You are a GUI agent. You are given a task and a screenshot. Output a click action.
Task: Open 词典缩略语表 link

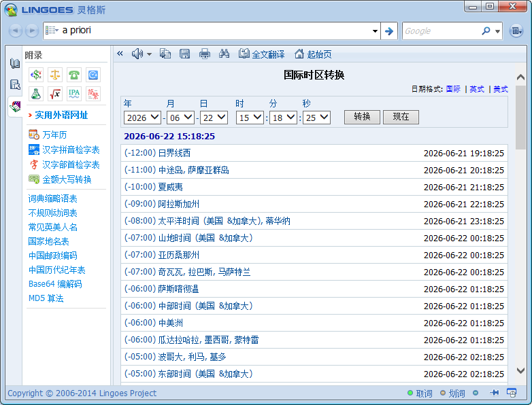52,198
